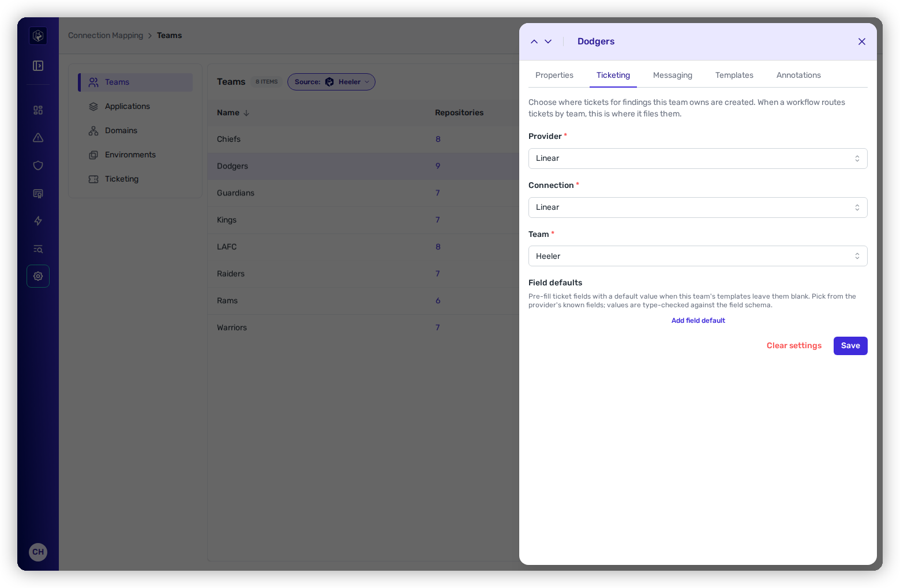
Task: Open Ticketing in the left navigation
Action: pos(136,179)
